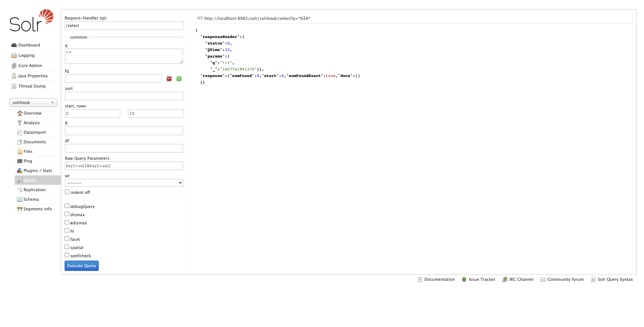644x327 pixels.
Task: Enable the spellcheck checkbox
Action: tap(67, 255)
